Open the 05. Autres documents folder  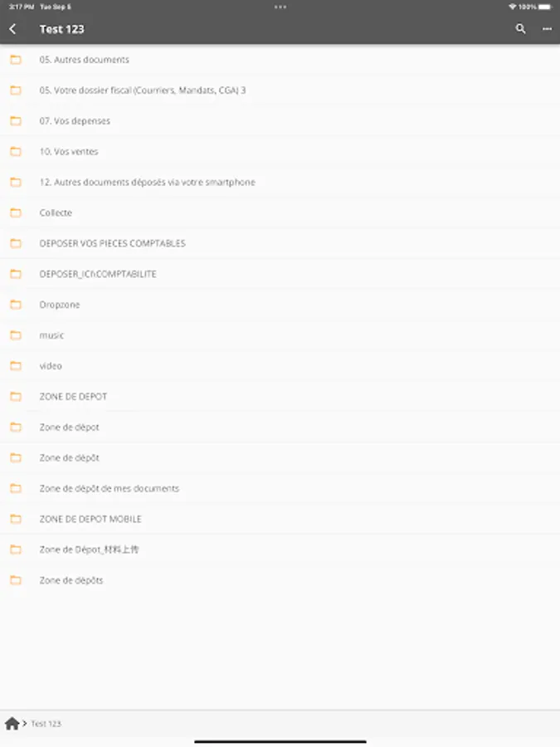pos(280,60)
